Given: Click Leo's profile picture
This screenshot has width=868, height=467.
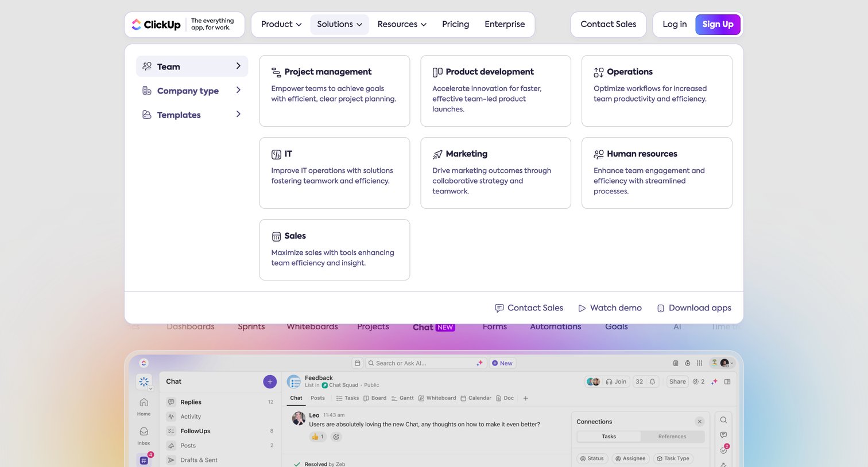Looking at the screenshot, I should click(x=299, y=418).
